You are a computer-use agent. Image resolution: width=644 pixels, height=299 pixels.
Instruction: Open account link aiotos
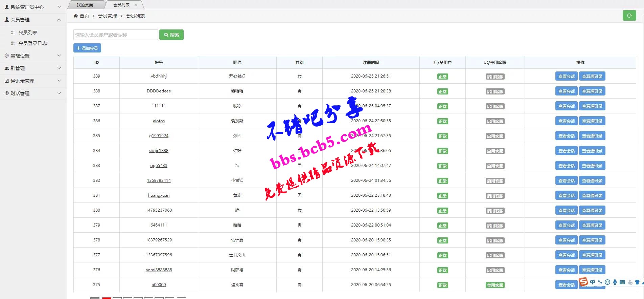(x=159, y=121)
